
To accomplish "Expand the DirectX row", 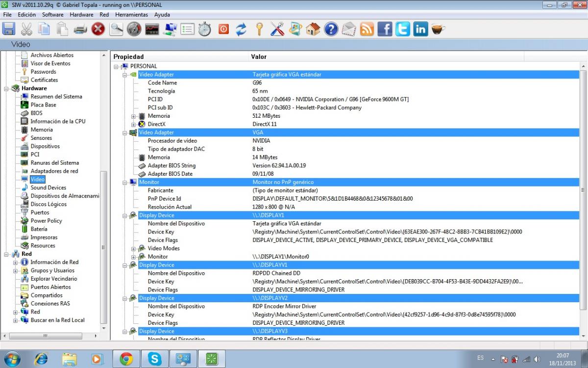I will click(x=133, y=124).
